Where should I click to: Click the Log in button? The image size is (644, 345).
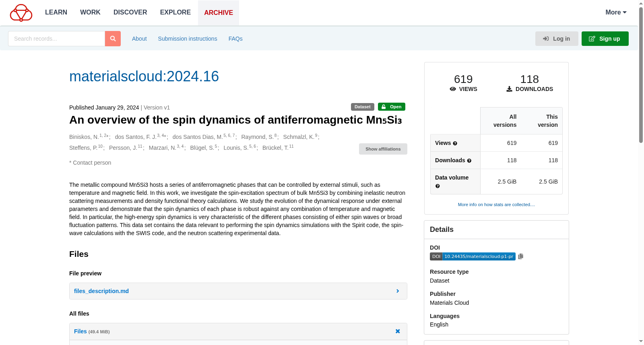click(557, 39)
